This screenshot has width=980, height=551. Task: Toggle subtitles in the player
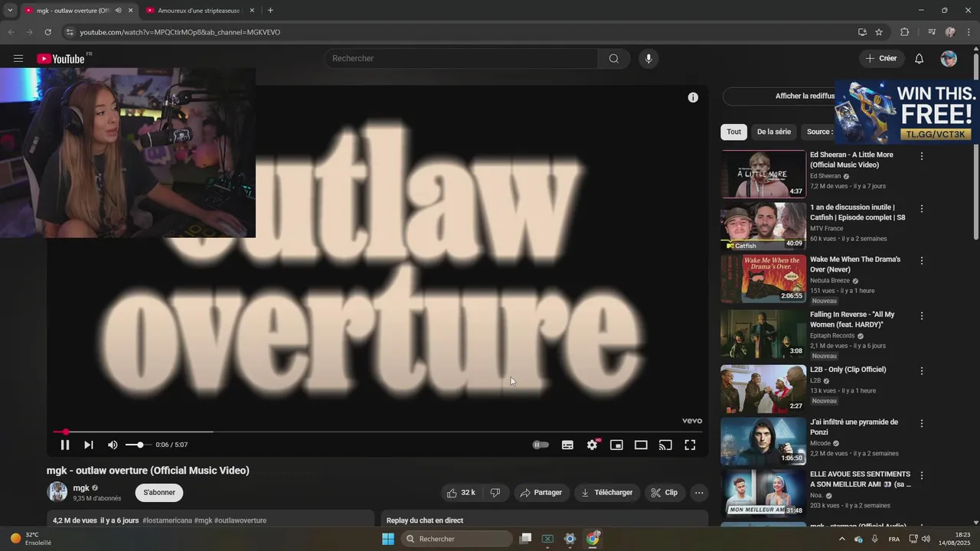tap(567, 445)
